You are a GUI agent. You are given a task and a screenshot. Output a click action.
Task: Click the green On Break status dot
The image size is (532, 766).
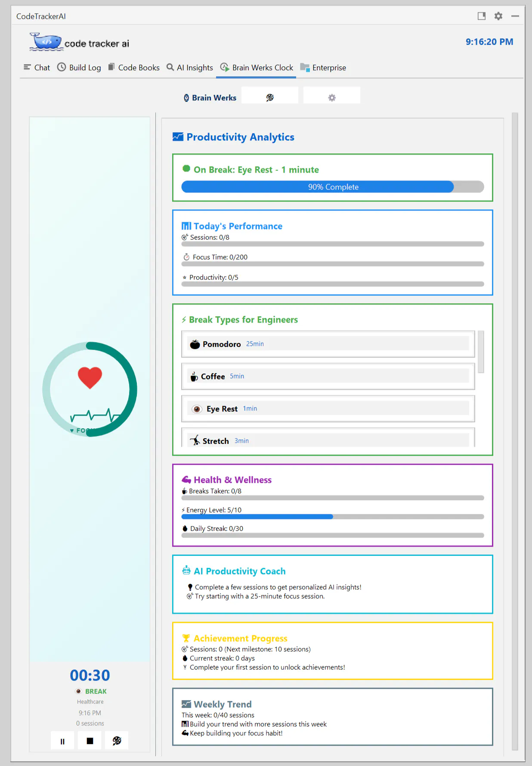[x=186, y=168]
